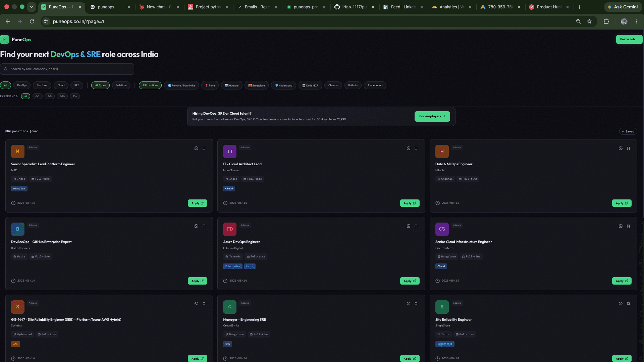This screenshot has width=644, height=362.
Task: Switch to the Product Hunt tab
Action: point(549,7)
